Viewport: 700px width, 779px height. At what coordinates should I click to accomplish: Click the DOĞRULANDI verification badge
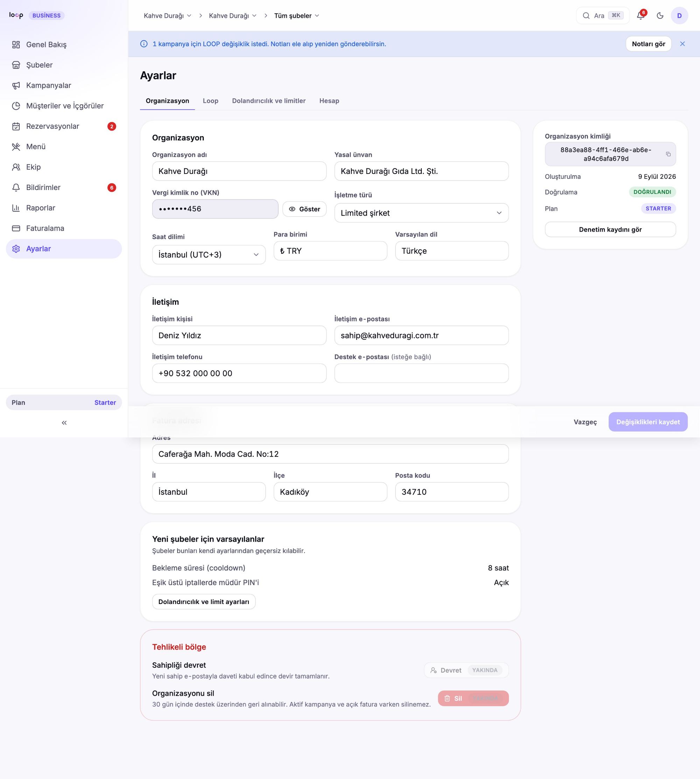(652, 192)
